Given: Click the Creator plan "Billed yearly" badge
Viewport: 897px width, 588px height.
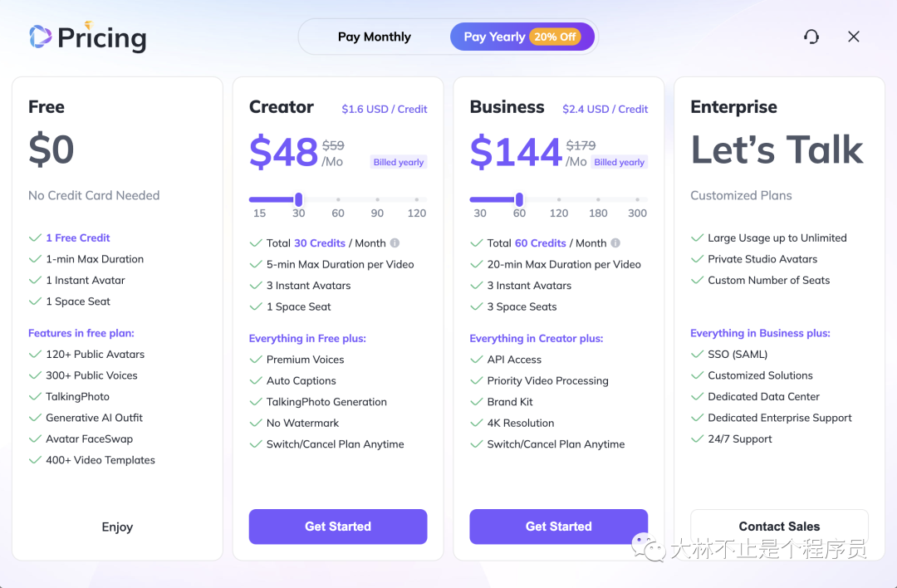Looking at the screenshot, I should point(399,162).
